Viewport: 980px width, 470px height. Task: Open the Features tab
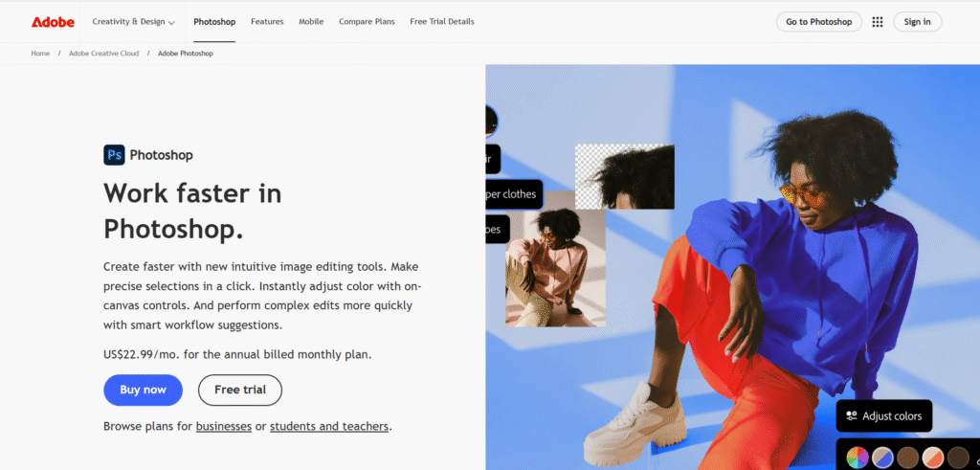coord(267,22)
